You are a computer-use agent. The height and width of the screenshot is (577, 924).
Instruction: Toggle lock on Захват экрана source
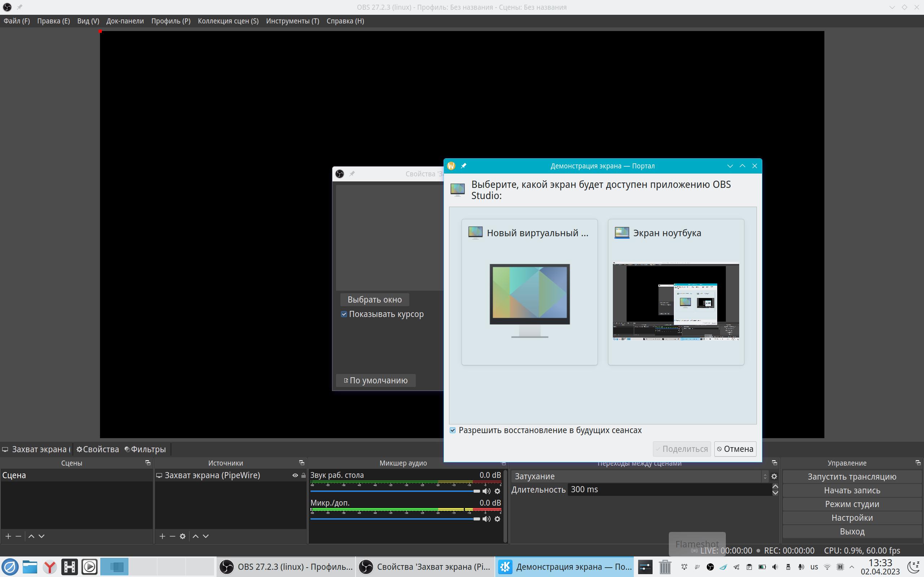pyautogui.click(x=304, y=476)
